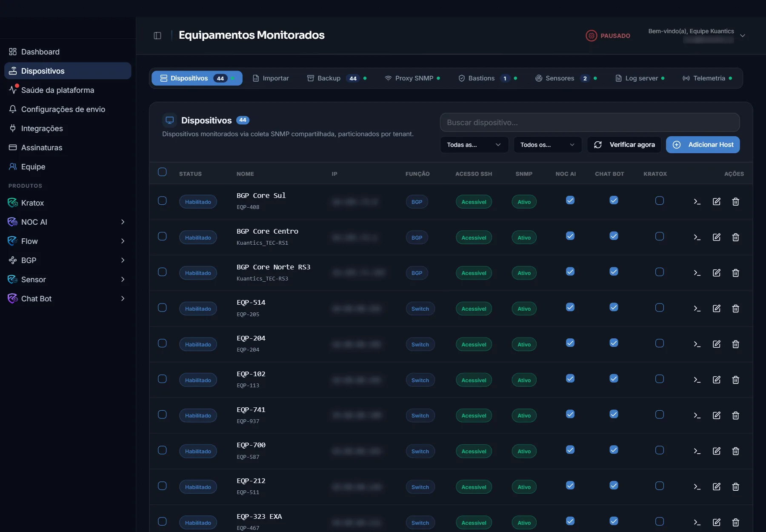Screen dimensions: 766x532
Task: Expand the Sensor submenu
Action: (x=123, y=279)
